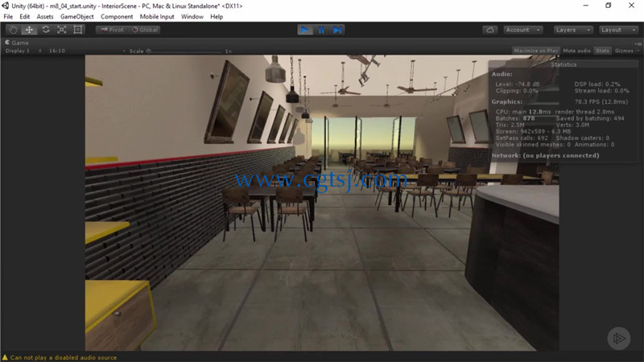Click the SetPass calls: 692 statistic
The image size is (644, 362).
[x=522, y=138]
